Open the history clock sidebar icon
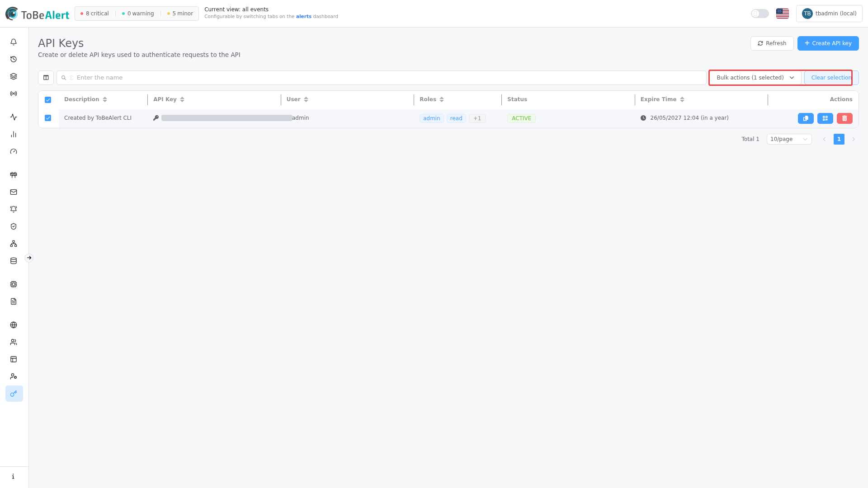 click(14, 59)
